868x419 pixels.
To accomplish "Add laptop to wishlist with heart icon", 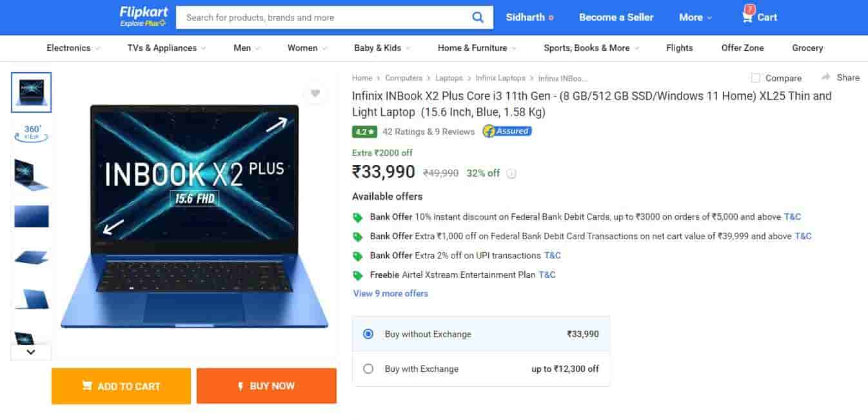I will [315, 93].
